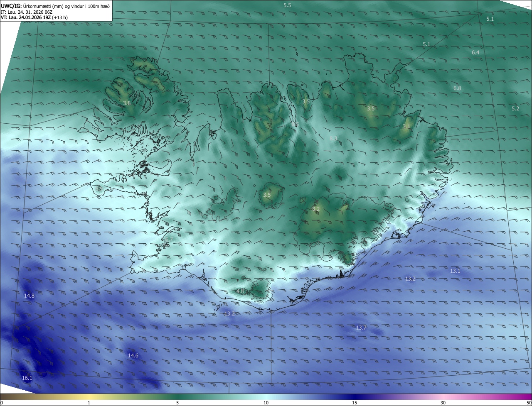Click the 5 tick label on the scale
Image resolution: width=532 pixels, height=406 pixels.
177,403
